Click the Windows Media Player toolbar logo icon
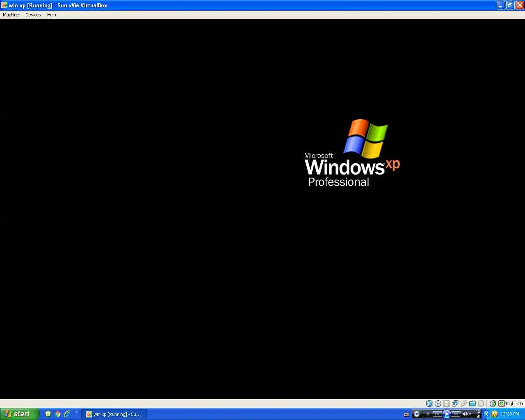525x420 pixels. coord(416,414)
